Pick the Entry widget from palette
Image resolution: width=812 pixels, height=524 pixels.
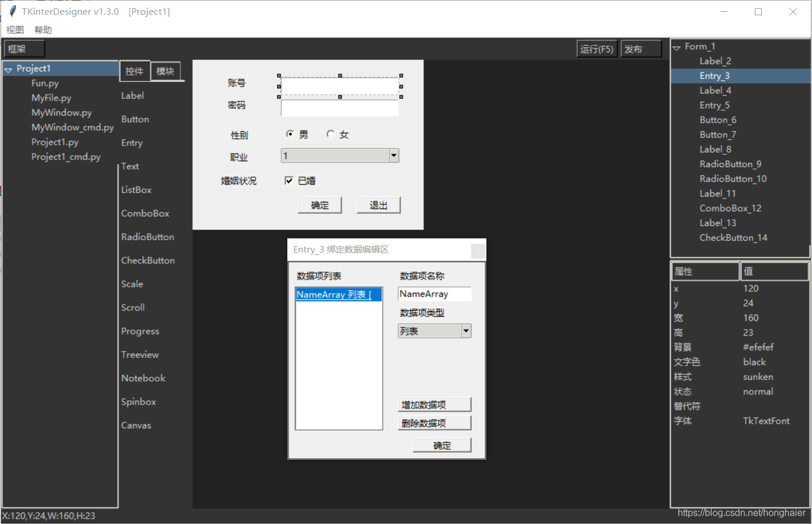coord(132,142)
